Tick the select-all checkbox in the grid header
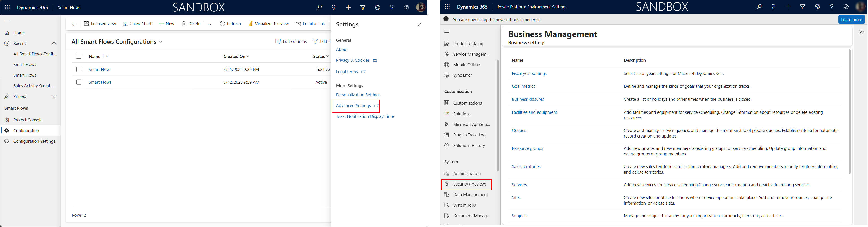Viewport: 868px width, 227px height. (x=79, y=56)
